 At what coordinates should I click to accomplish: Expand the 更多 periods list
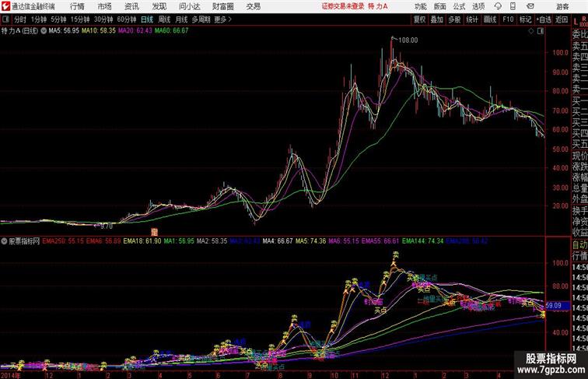point(222,19)
